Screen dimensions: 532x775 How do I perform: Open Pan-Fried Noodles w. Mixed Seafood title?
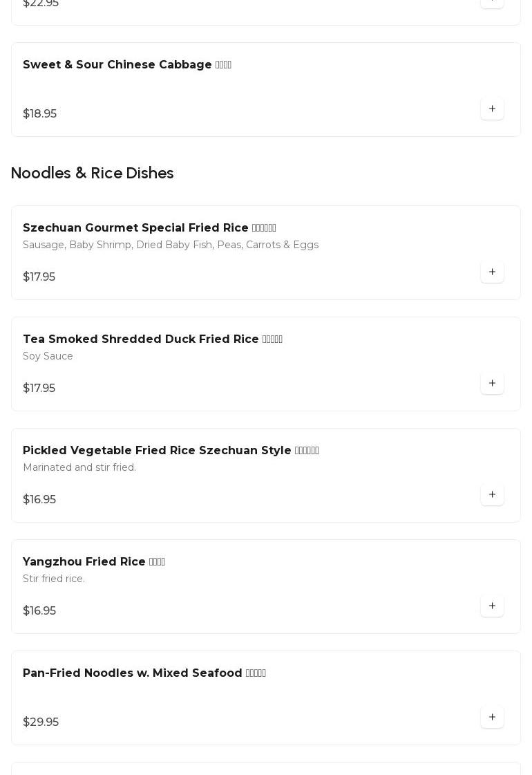click(144, 673)
